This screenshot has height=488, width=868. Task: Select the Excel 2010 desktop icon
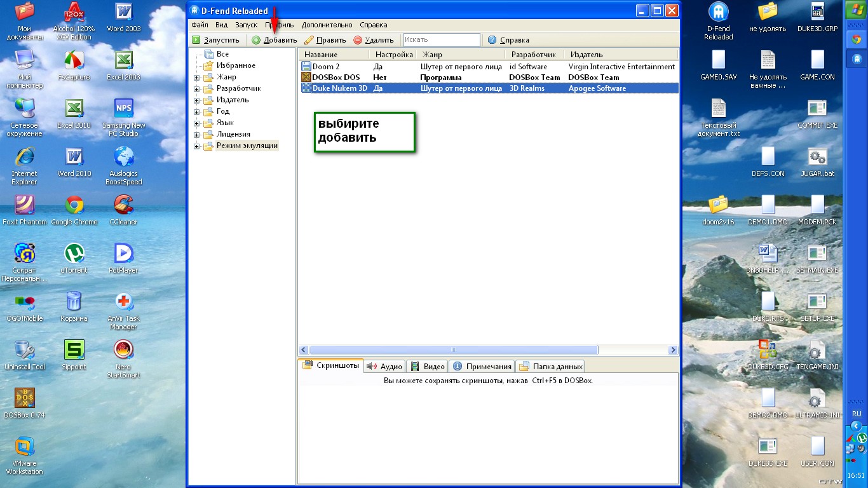pos(74,114)
